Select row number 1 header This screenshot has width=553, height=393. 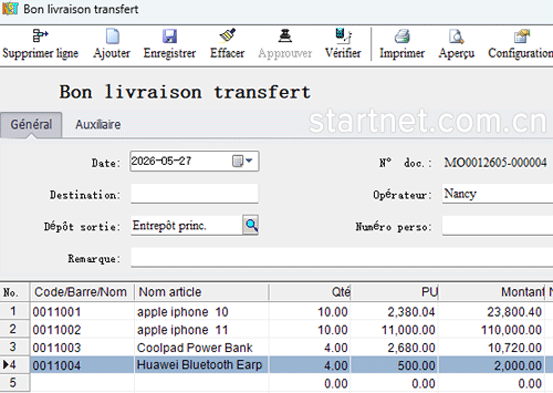click(15, 311)
